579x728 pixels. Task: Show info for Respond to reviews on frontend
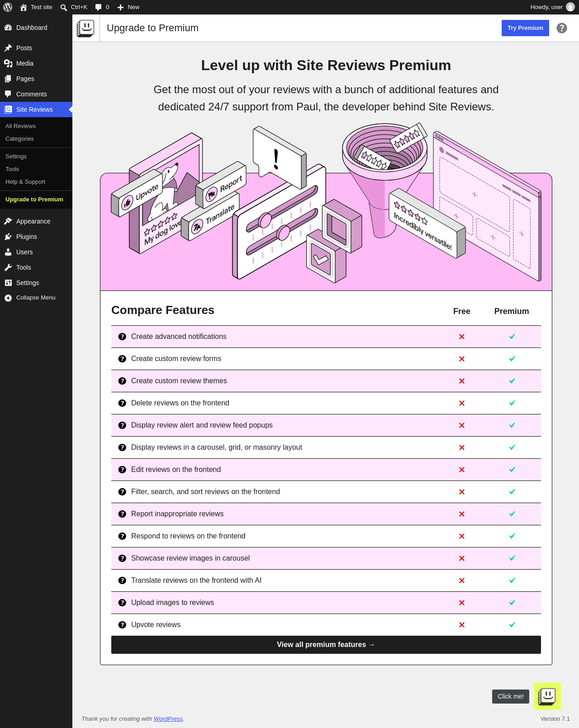[122, 536]
